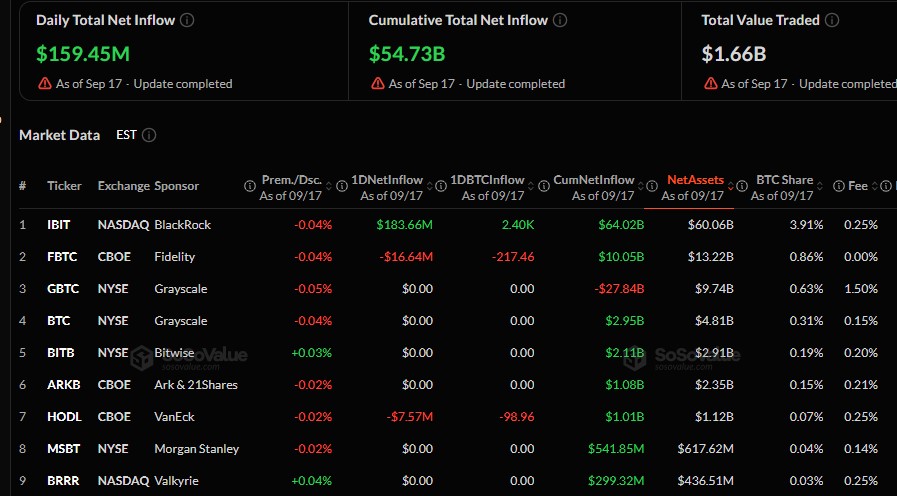The width and height of the screenshot is (897, 496).
Task: Open info icon left of Fee header
Action: (839, 186)
